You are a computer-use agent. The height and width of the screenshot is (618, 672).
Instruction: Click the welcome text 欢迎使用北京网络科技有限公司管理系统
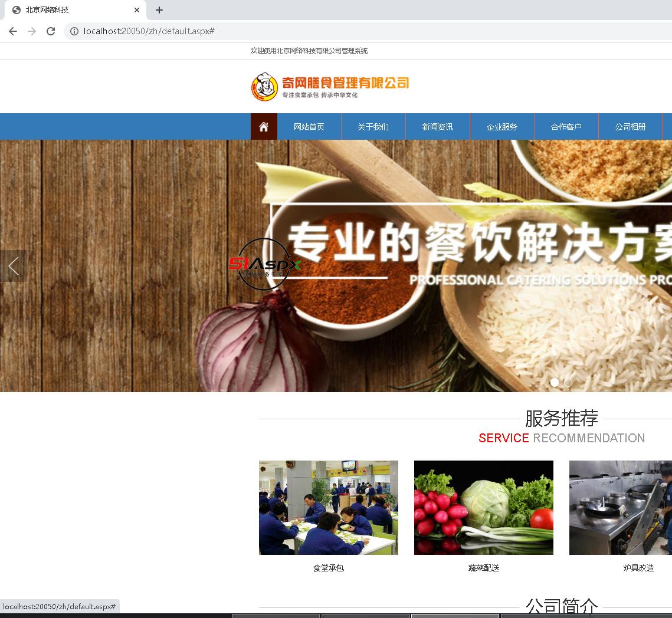309,51
